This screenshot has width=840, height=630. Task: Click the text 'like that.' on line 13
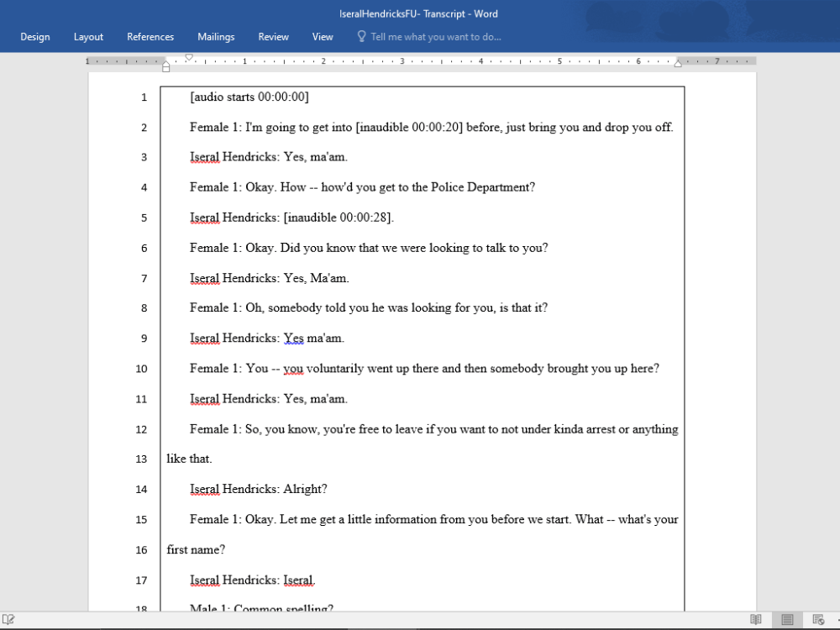(x=189, y=459)
